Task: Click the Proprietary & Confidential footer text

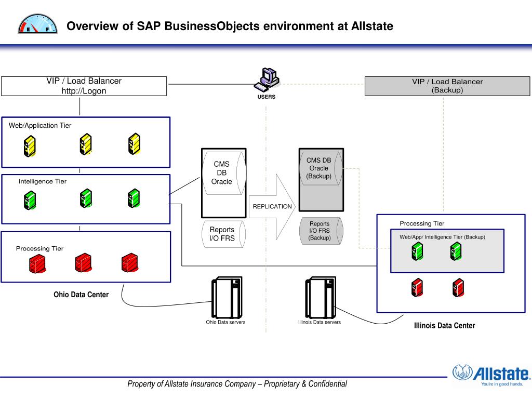Action: coord(237,384)
